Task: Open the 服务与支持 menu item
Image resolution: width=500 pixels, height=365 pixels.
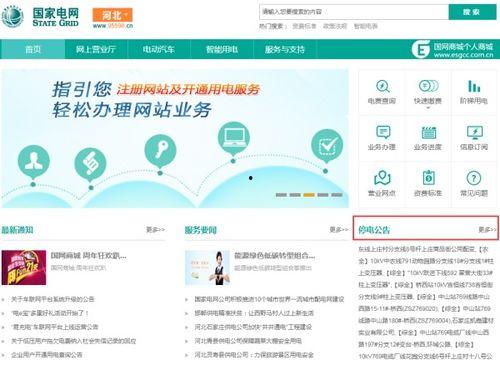Action: coord(285,49)
